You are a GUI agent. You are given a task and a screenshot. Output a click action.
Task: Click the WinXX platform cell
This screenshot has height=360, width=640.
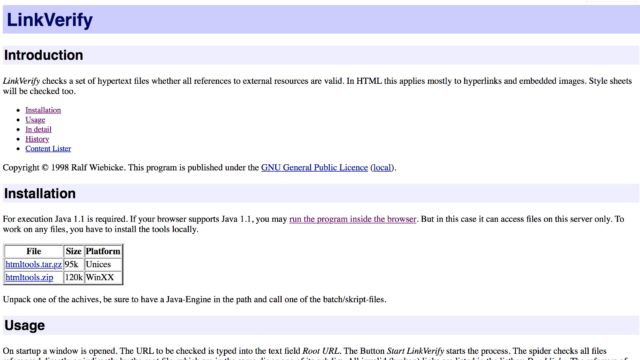click(x=103, y=278)
